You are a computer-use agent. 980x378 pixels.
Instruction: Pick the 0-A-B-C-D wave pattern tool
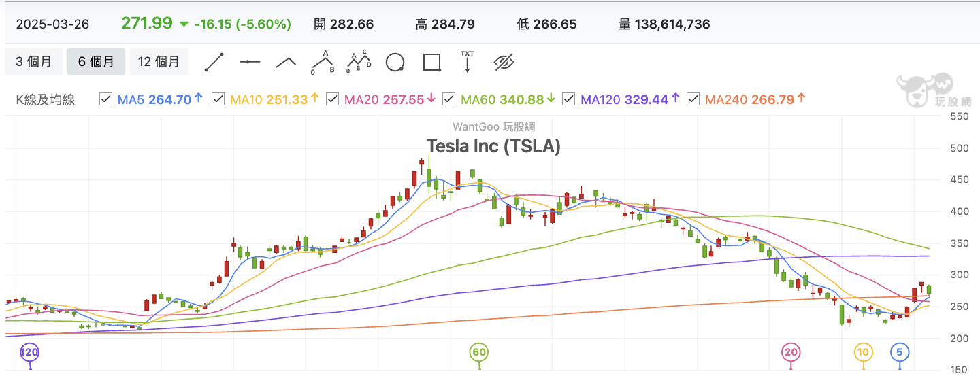(359, 62)
